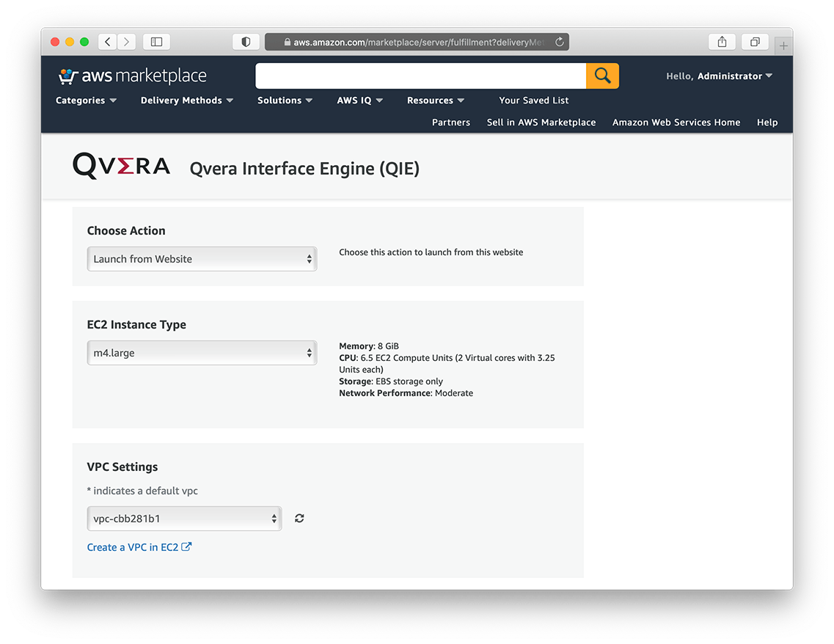
Task: Go to Your Saved List
Action: click(533, 100)
